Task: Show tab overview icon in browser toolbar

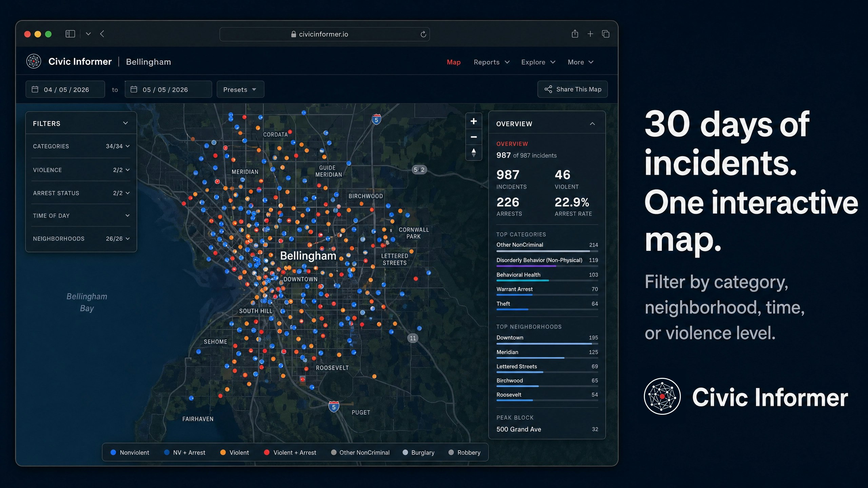Action: coord(606,34)
